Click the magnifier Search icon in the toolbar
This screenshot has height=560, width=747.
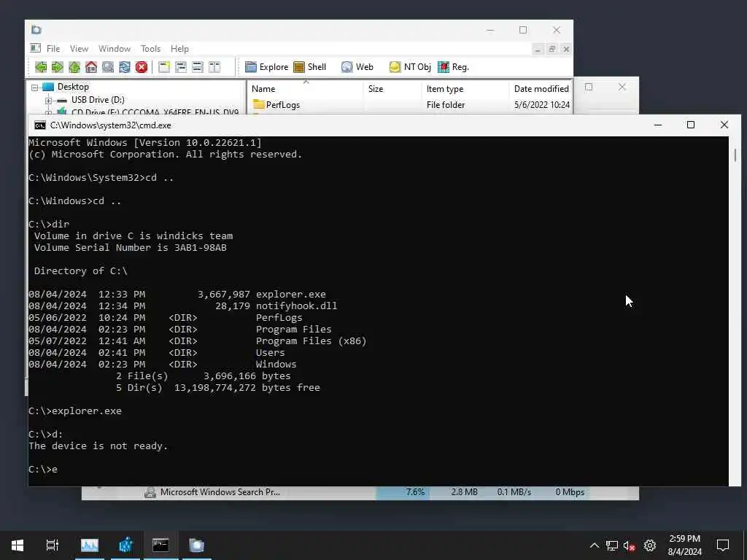coord(108,67)
